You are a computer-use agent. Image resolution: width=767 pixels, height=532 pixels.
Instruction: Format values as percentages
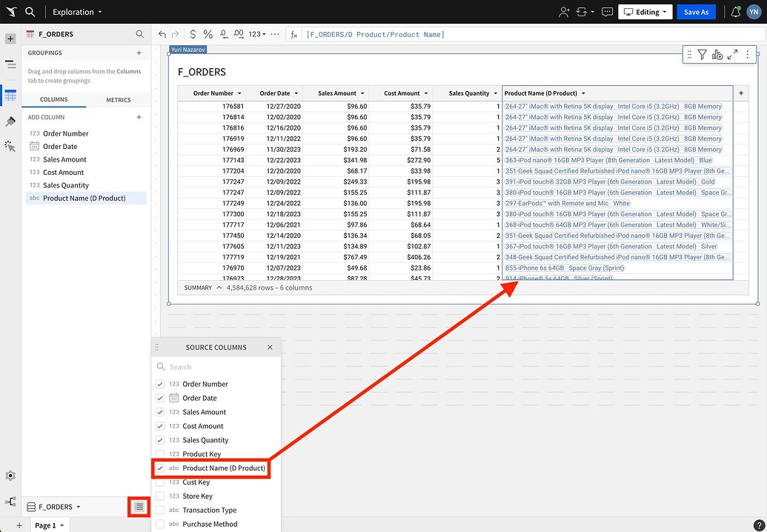click(207, 34)
